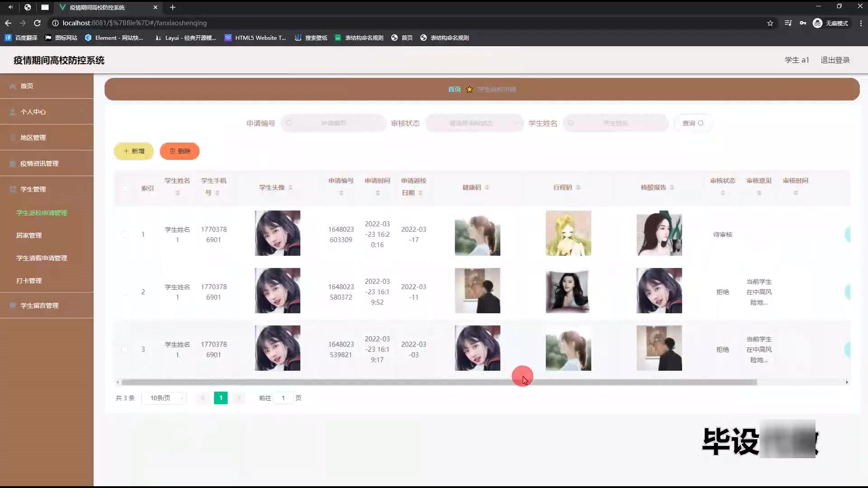Open the 搜索壁纸 bookmark
The height and width of the screenshot is (488, 868).
(x=311, y=38)
